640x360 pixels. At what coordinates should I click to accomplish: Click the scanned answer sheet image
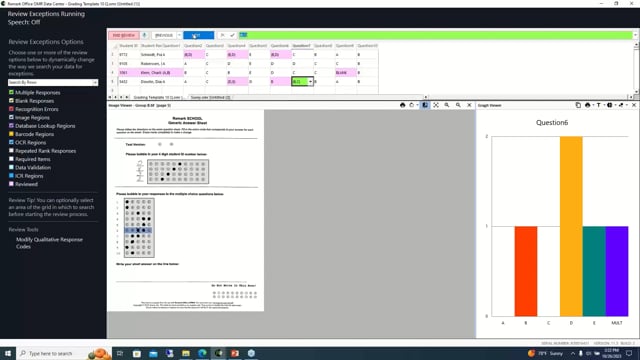coord(186,211)
